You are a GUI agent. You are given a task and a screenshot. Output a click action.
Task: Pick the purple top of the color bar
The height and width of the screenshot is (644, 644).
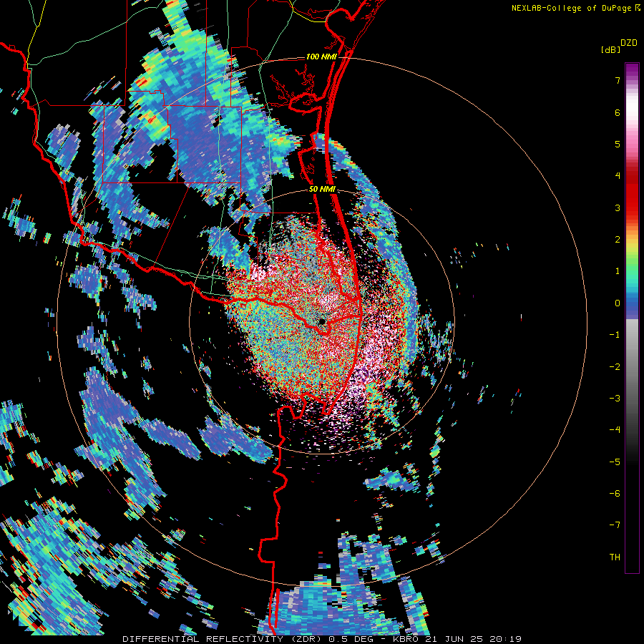(x=632, y=70)
